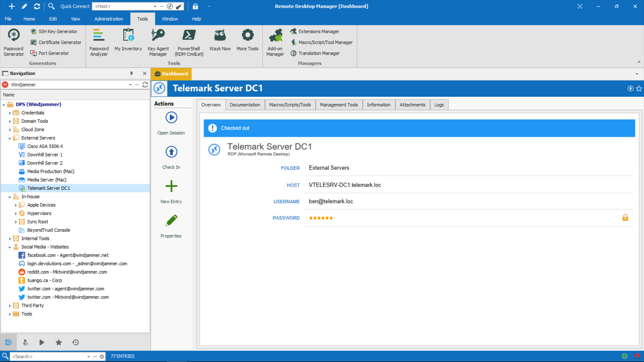Click the Quick Connect host input field
Image resolution: width=644 pixels, height=362 pixels.
[123, 6]
